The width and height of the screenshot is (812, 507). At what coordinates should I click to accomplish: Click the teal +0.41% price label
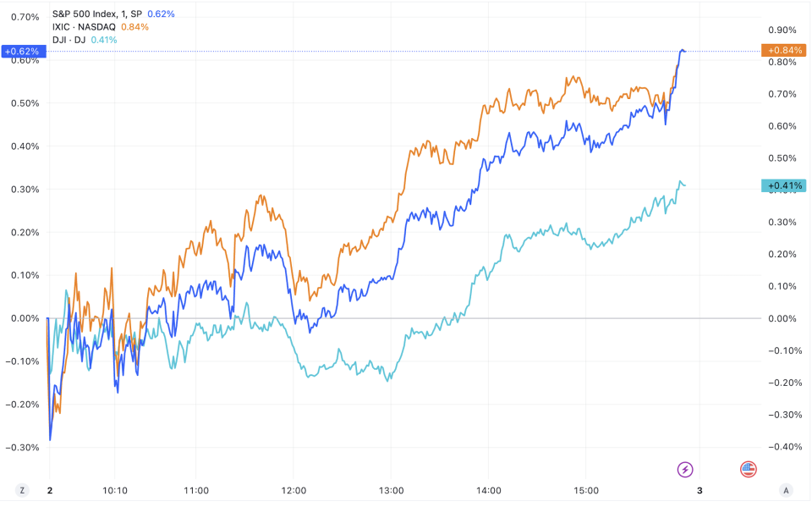pos(784,185)
